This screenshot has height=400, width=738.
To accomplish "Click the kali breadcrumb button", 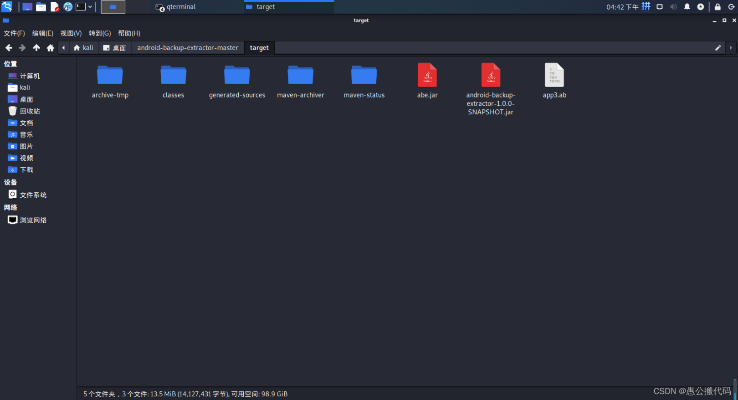I will [83, 47].
